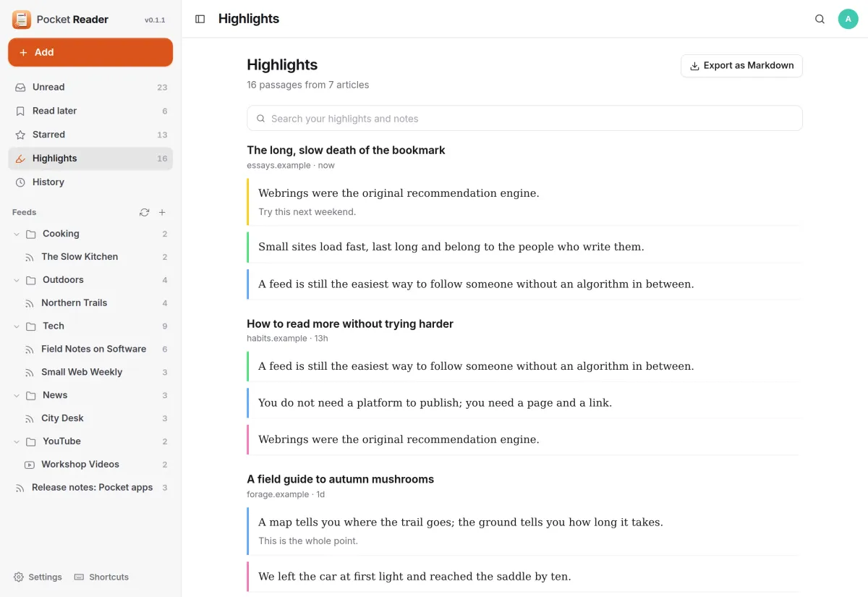Collapse the Cooking folder
Image resolution: width=868 pixels, height=597 pixels.
tap(17, 234)
